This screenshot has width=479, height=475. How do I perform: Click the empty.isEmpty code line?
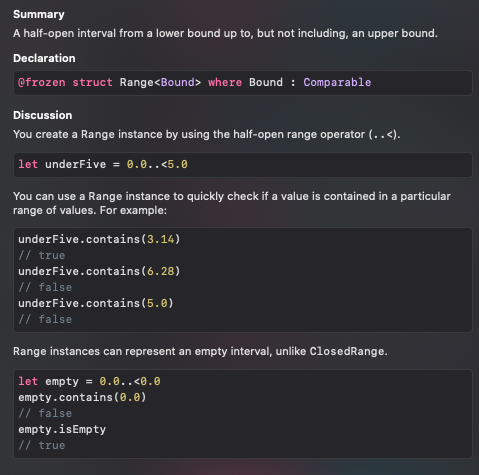pyautogui.click(x=62, y=429)
